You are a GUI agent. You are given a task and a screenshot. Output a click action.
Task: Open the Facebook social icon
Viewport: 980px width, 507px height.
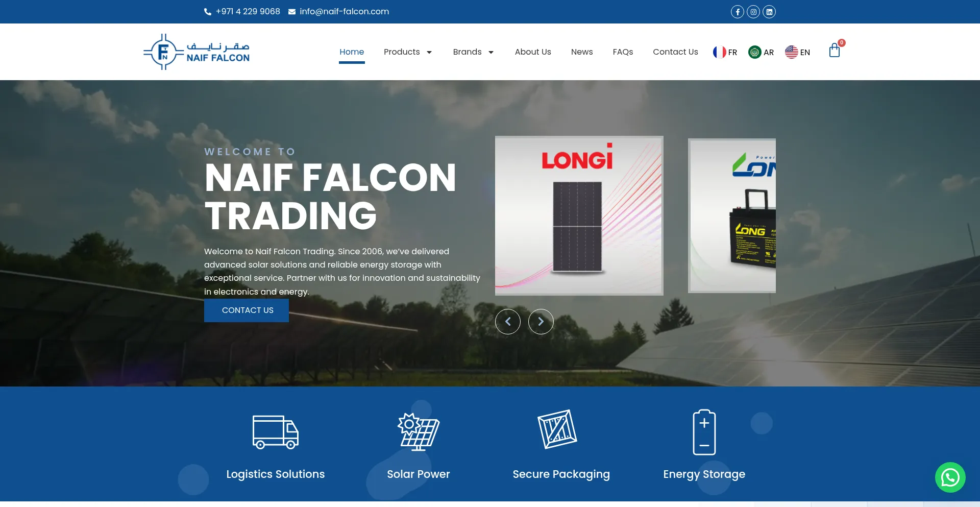coord(737,12)
